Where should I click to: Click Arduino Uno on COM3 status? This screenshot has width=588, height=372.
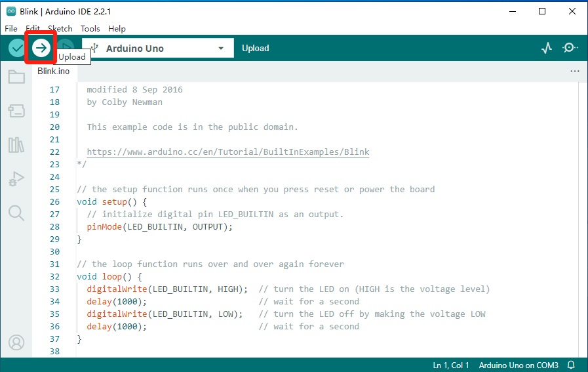pyautogui.click(x=519, y=365)
